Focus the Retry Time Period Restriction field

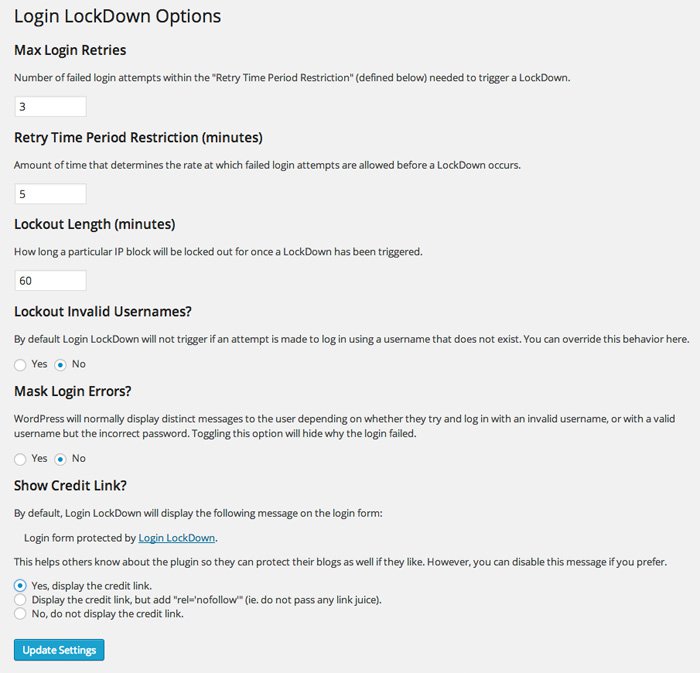[x=50, y=194]
